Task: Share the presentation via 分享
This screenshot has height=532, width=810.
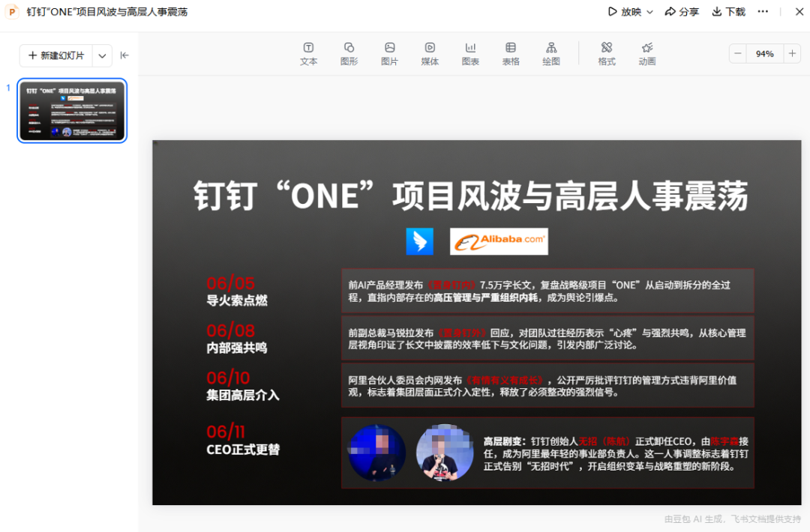Action: pyautogui.click(x=682, y=11)
